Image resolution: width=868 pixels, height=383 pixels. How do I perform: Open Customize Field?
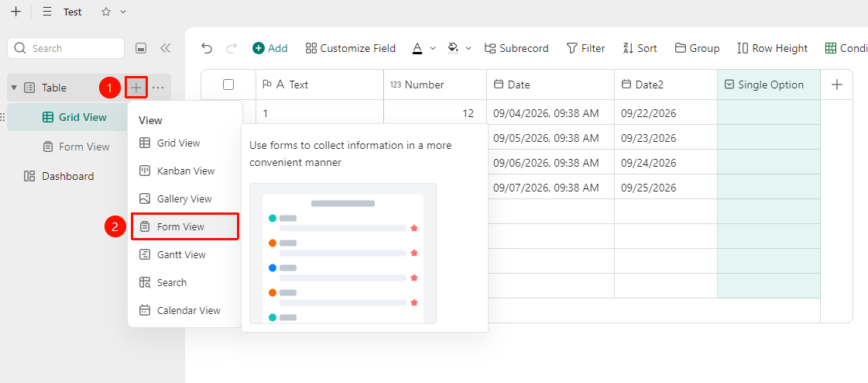351,48
